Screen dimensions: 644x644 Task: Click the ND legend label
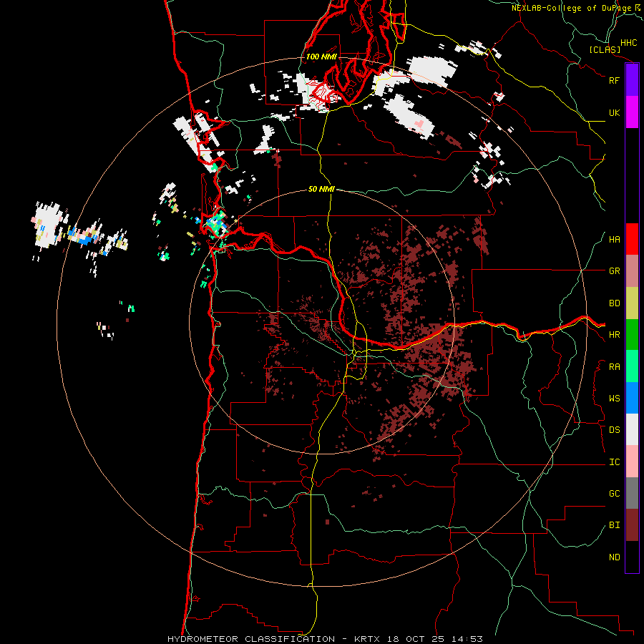pyautogui.click(x=614, y=557)
